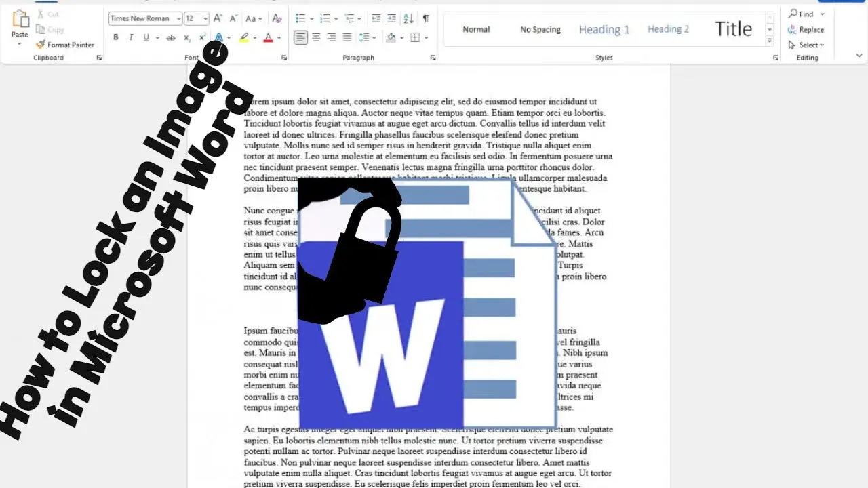Click the Replace icon
This screenshot has width=868, height=488.
point(792,30)
